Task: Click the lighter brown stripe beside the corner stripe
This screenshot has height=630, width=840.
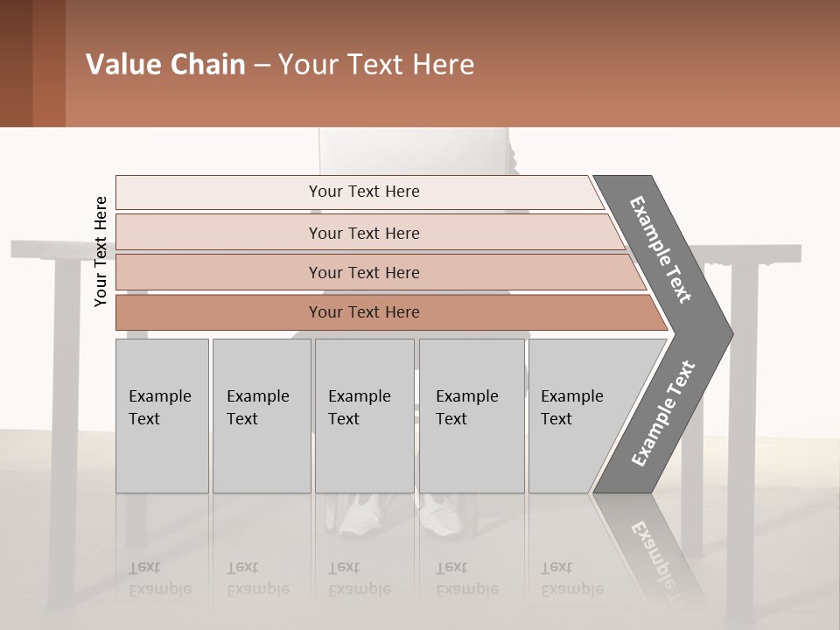Action: 49,63
